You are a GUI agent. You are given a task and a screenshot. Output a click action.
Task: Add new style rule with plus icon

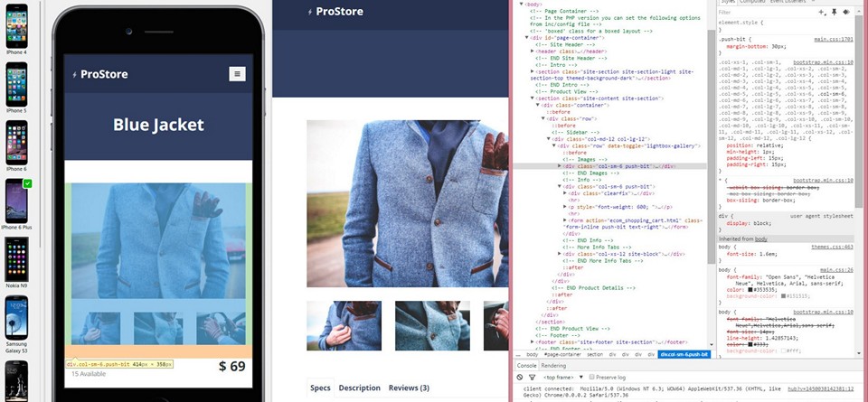coord(822,12)
